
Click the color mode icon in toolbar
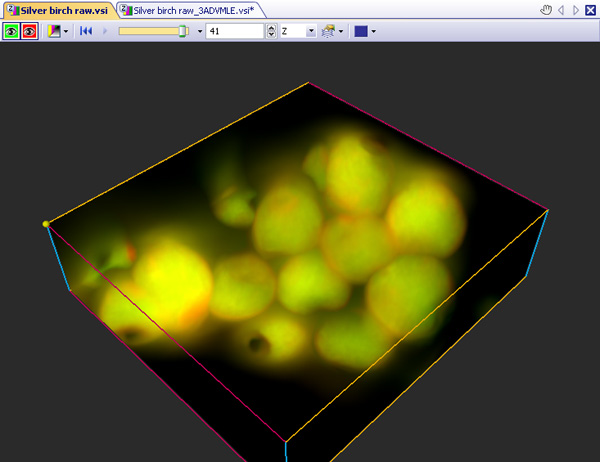(x=54, y=31)
